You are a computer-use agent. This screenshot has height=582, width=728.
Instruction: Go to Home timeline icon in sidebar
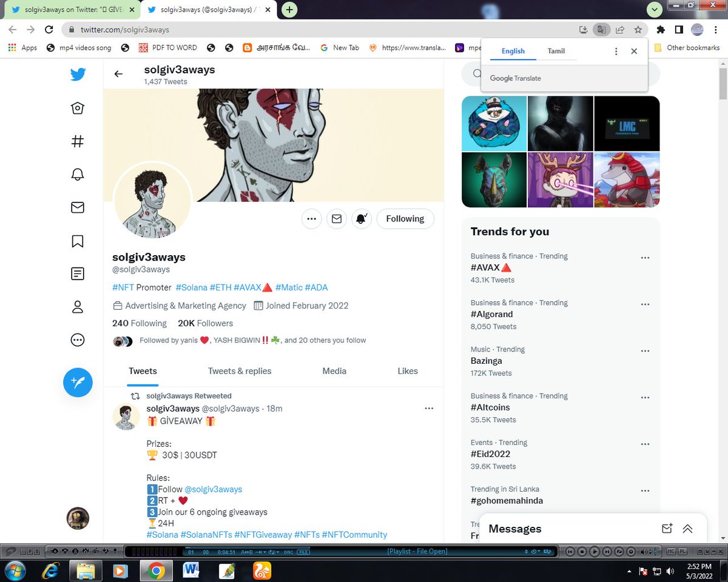coord(78,109)
